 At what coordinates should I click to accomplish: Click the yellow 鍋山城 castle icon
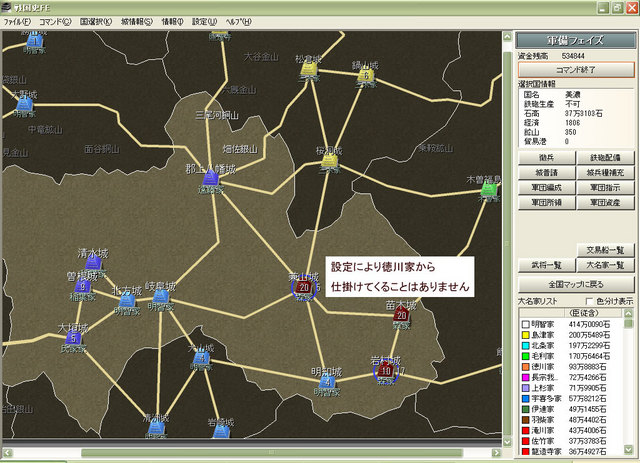(366, 75)
